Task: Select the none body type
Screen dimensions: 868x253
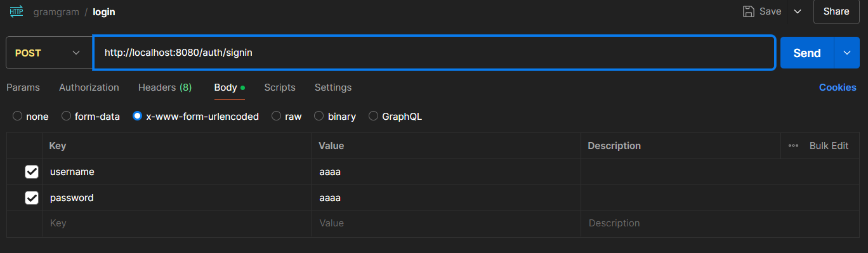Action: click(30, 117)
